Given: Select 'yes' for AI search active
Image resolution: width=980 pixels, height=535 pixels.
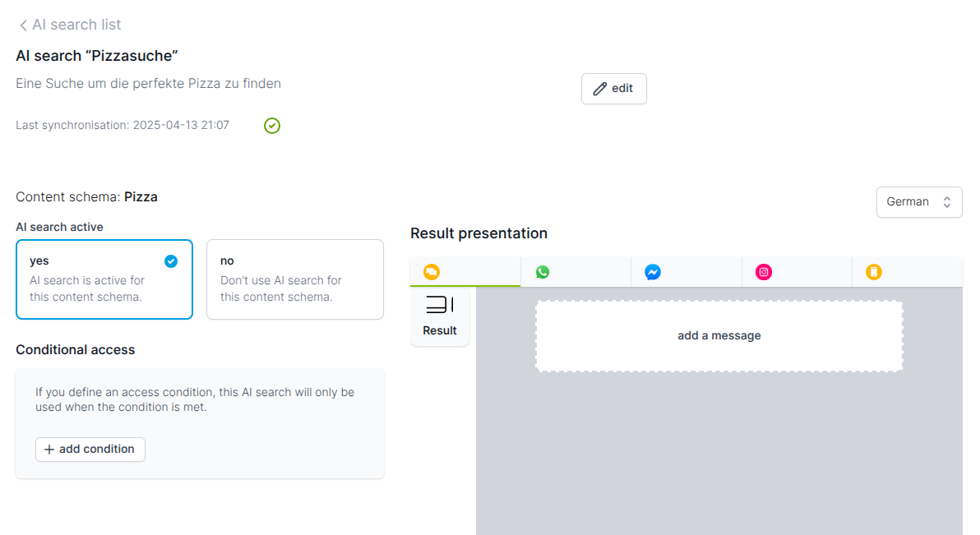Looking at the screenshot, I should pos(104,279).
